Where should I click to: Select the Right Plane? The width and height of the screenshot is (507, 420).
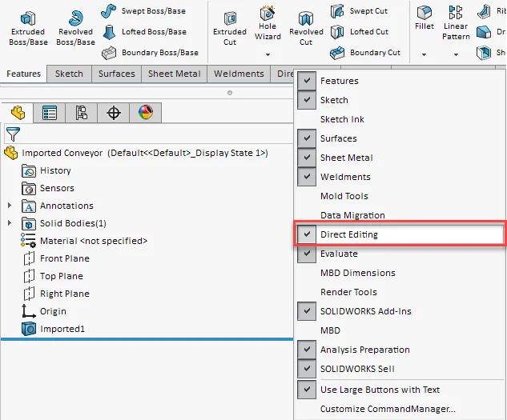57,294
